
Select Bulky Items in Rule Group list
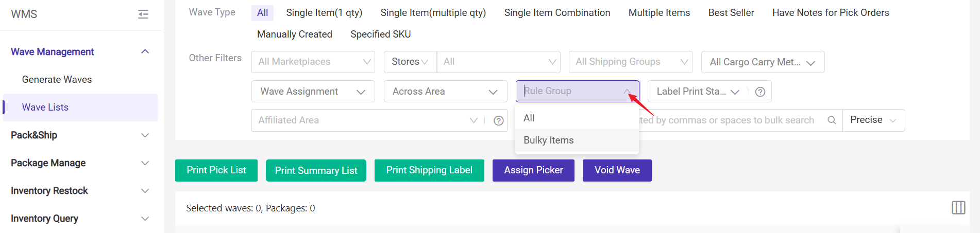[549, 140]
